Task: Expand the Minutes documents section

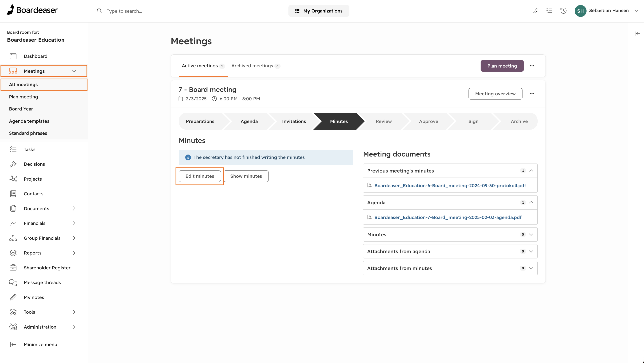Action: (531, 234)
